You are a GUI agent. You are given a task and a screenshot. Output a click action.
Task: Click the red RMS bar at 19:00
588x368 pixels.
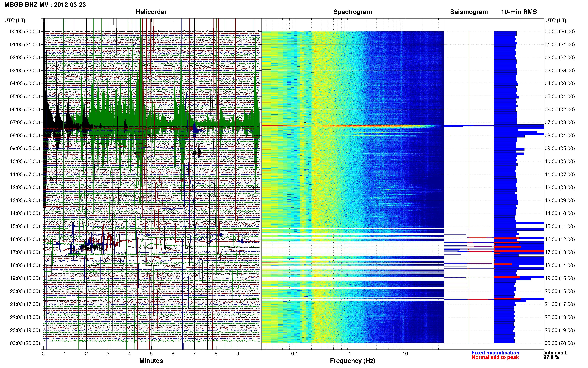coord(507,277)
